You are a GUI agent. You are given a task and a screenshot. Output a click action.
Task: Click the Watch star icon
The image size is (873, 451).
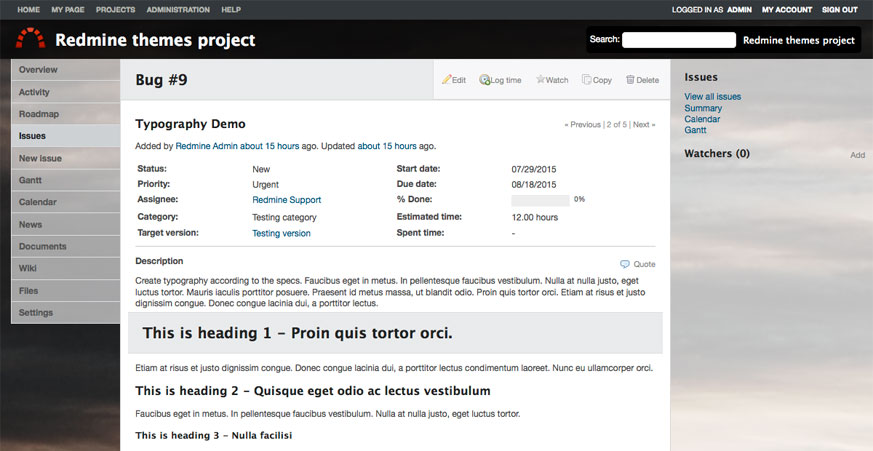click(x=540, y=80)
